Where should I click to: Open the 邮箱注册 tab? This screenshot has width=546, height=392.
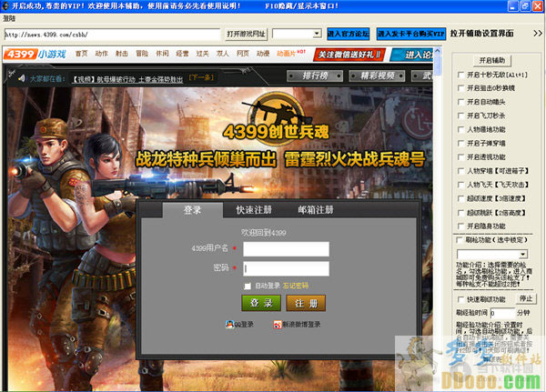pos(316,210)
